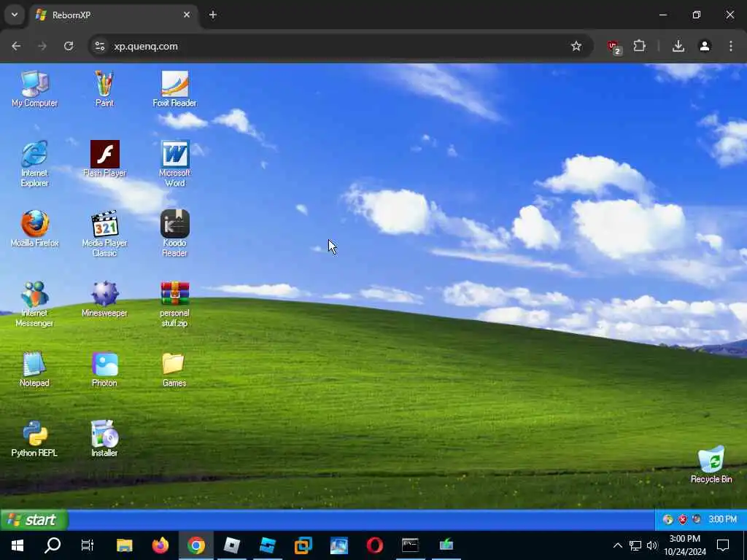Viewport: 747px width, 560px height.
Task: Launch the Minesweeper game icon
Action: click(x=104, y=298)
